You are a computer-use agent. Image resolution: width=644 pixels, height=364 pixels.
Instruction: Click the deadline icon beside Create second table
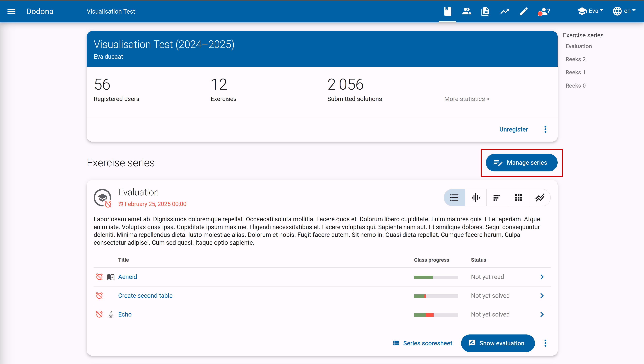[99, 296]
